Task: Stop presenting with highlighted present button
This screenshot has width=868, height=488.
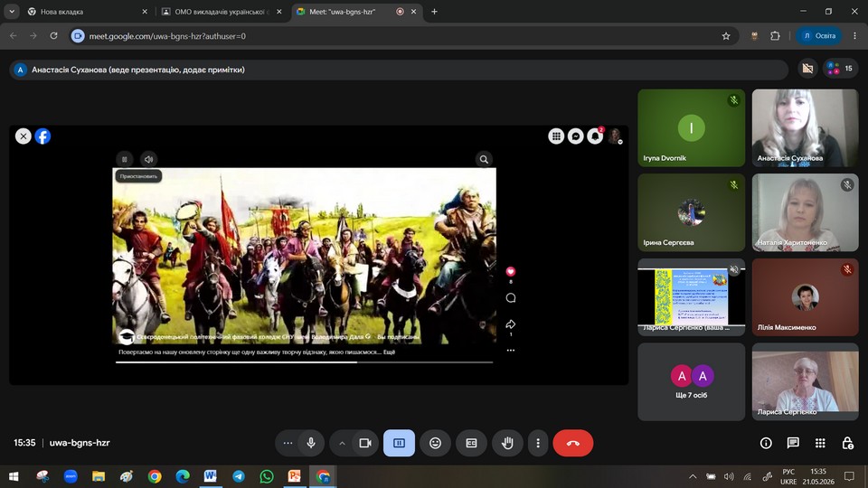Action: 399,443
